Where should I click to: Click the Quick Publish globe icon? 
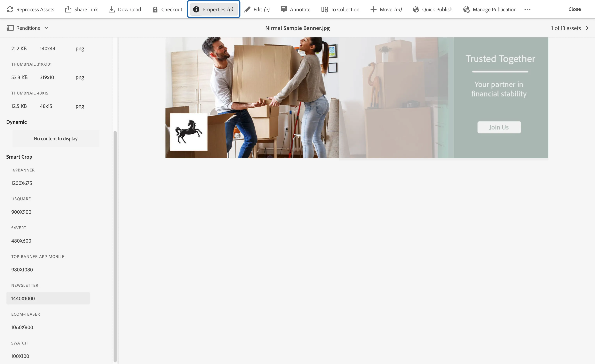point(416,9)
